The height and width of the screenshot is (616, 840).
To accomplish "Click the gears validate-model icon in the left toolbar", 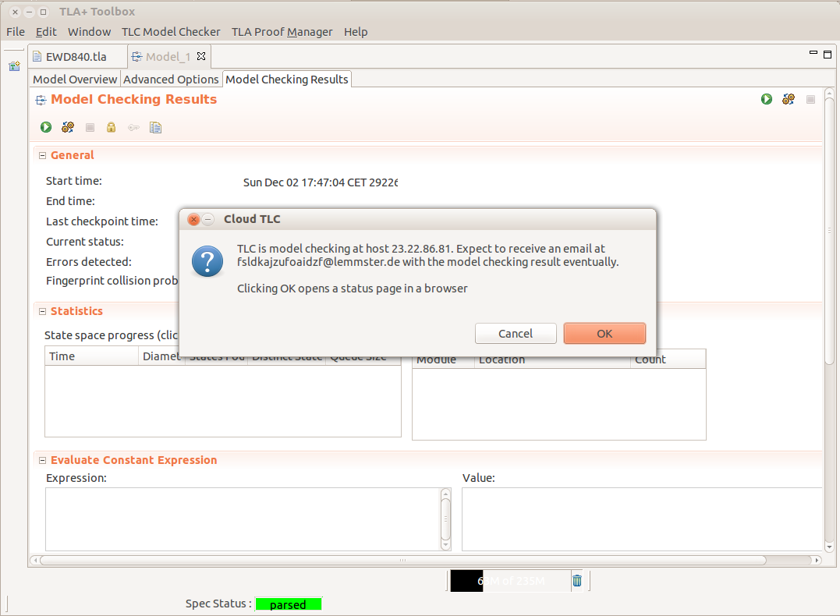I will click(x=68, y=127).
